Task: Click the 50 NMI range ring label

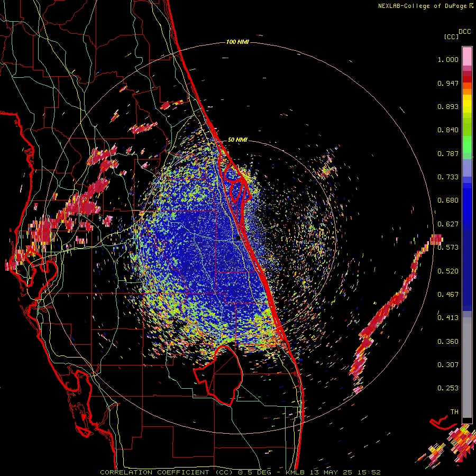Action: pos(237,140)
